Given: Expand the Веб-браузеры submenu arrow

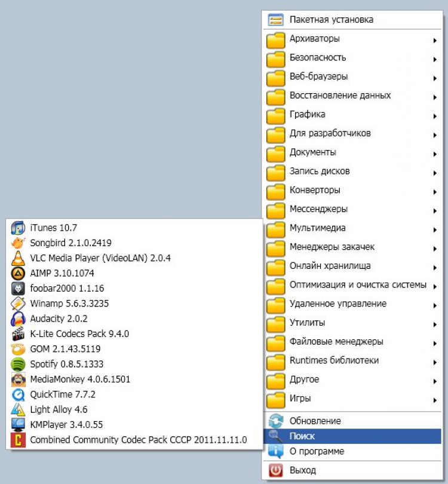Looking at the screenshot, I should [x=435, y=78].
